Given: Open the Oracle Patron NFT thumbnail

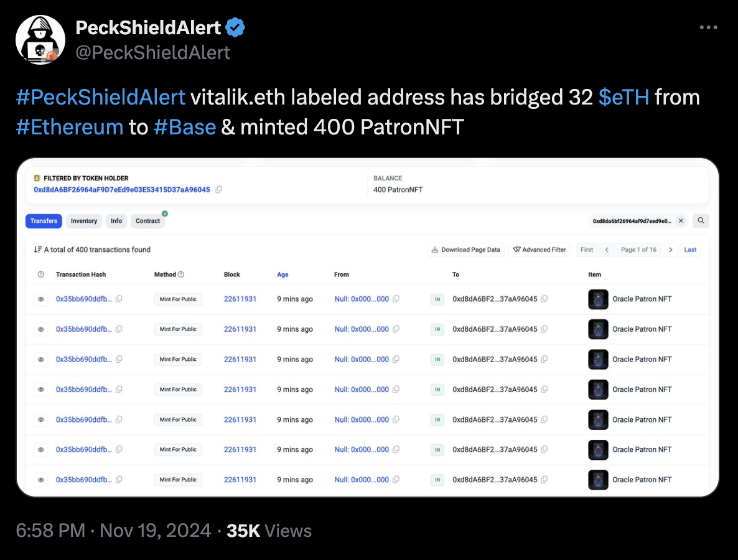Looking at the screenshot, I should click(x=598, y=299).
